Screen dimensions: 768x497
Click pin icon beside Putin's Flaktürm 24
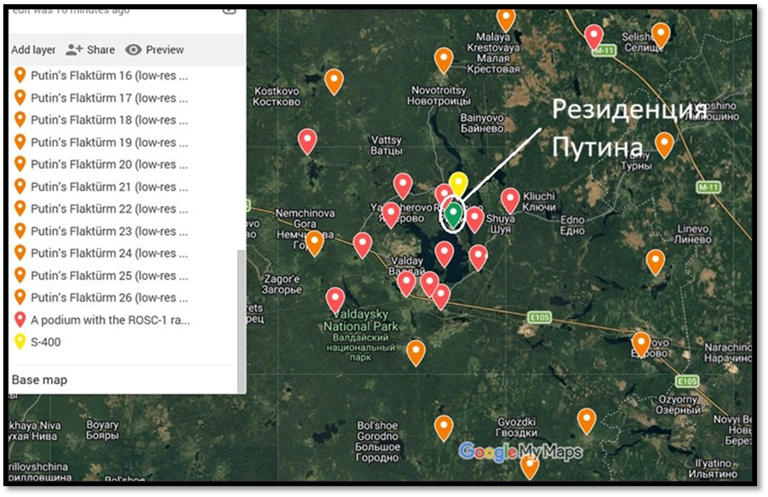20,253
